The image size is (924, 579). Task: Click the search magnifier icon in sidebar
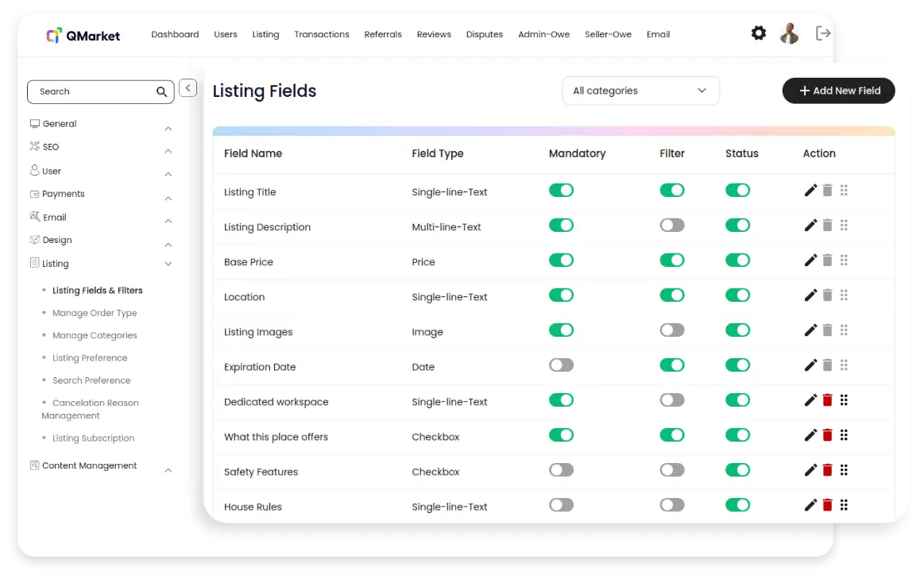point(162,92)
